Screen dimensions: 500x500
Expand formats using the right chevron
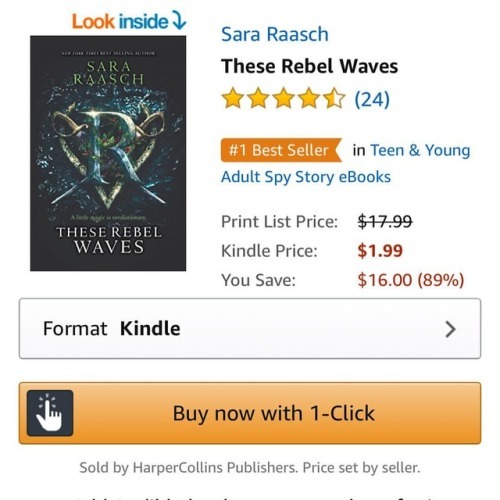450,329
